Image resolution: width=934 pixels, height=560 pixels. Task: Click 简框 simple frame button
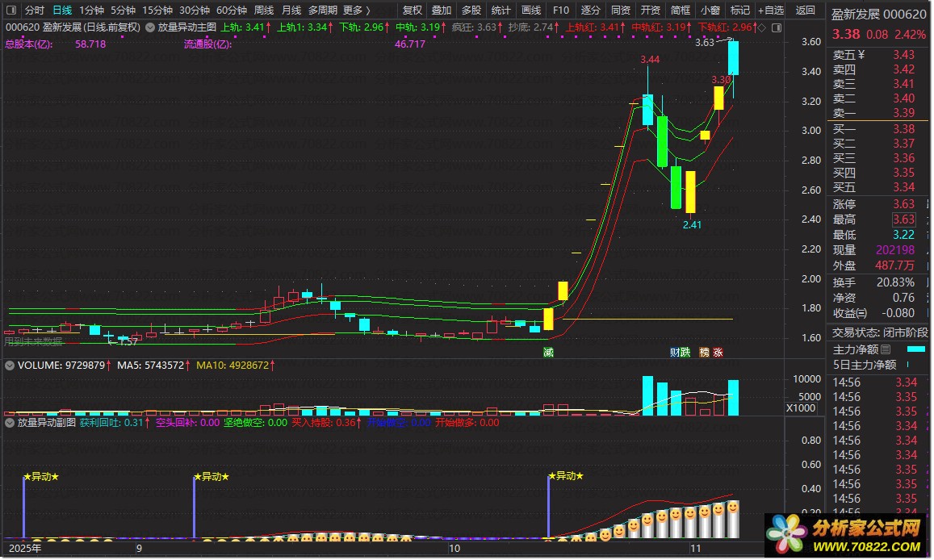pyautogui.click(x=680, y=10)
